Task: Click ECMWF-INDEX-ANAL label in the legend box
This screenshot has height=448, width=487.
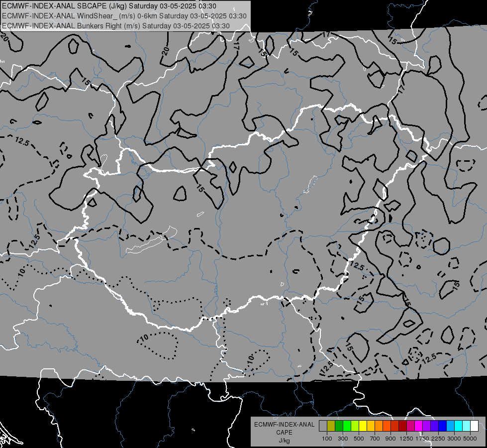Action: 284,425
